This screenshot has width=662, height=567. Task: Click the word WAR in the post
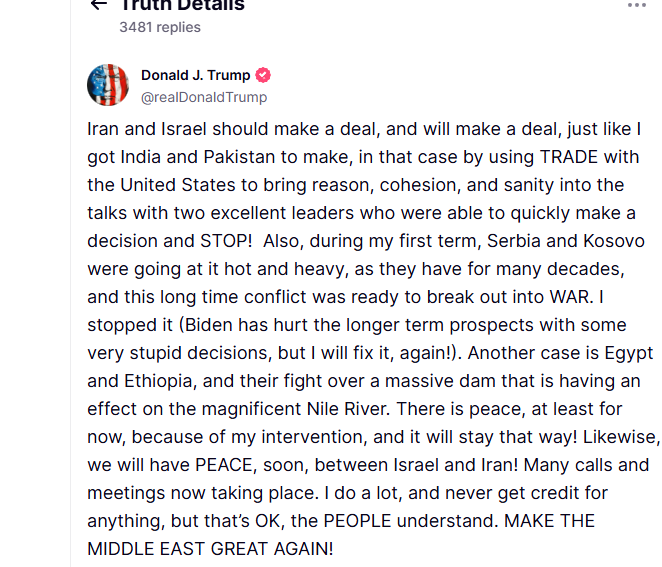click(571, 297)
